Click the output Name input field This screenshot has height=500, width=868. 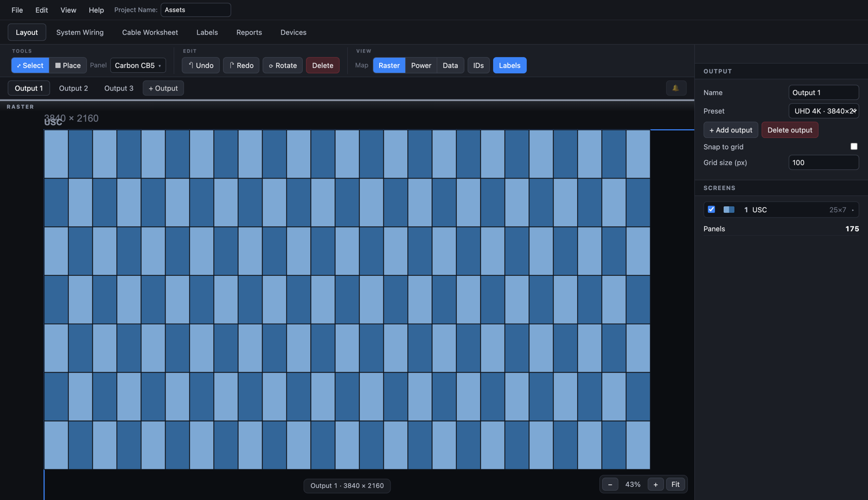click(824, 92)
